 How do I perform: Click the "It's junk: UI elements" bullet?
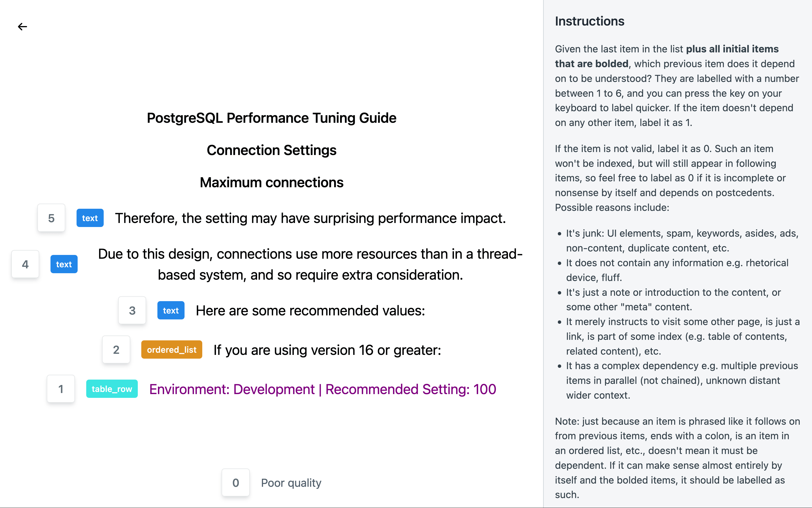click(682, 240)
